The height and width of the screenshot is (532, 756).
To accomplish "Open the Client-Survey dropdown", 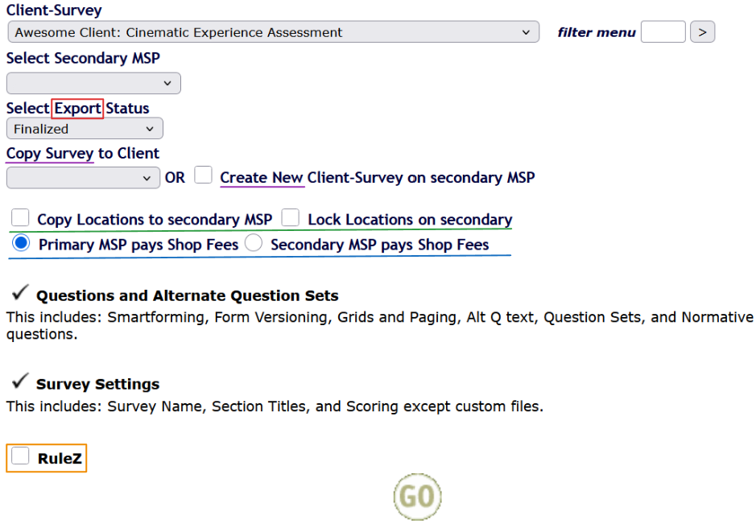I will 273,32.
